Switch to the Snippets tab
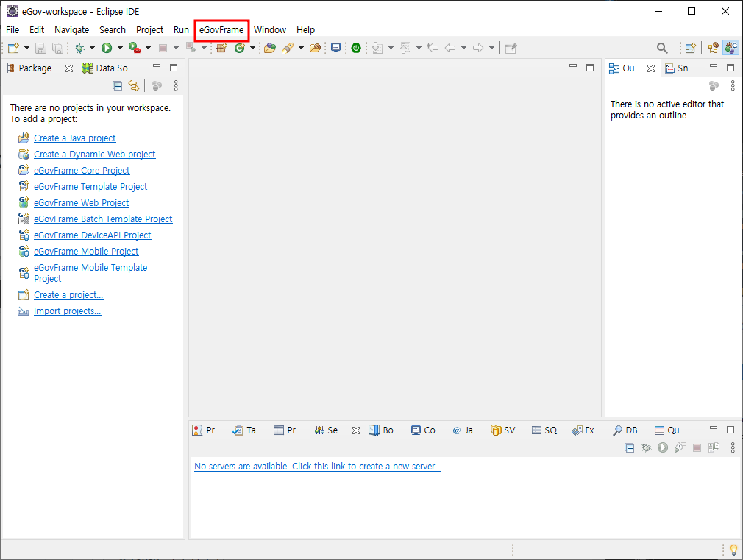The image size is (743, 560). 680,68
